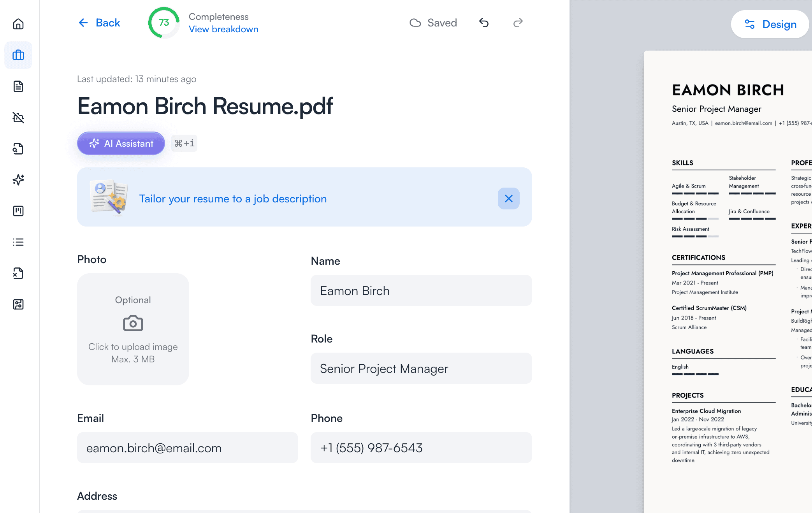Image resolution: width=812 pixels, height=513 pixels.
Task: Open the Design panel
Action: pyautogui.click(x=770, y=24)
